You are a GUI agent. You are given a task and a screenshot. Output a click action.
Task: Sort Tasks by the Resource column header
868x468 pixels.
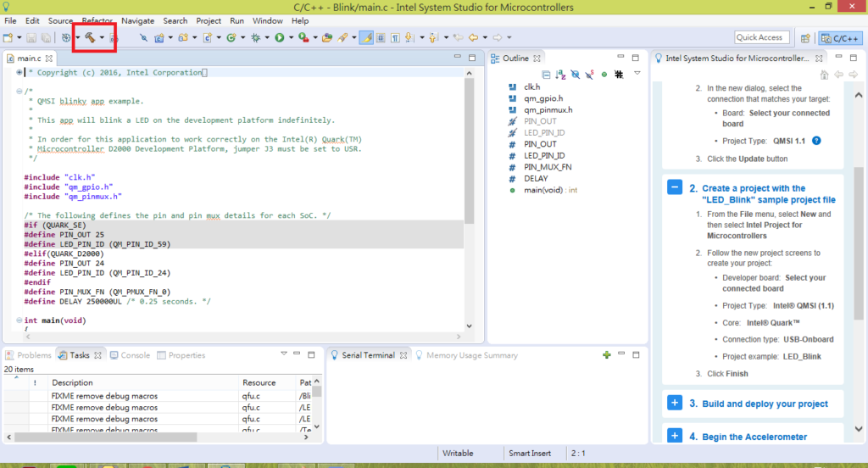[x=267, y=382]
